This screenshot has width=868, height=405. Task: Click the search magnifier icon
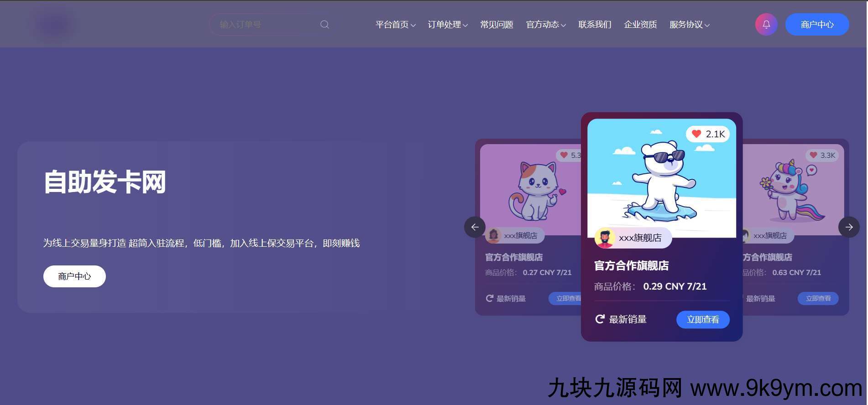[324, 25]
